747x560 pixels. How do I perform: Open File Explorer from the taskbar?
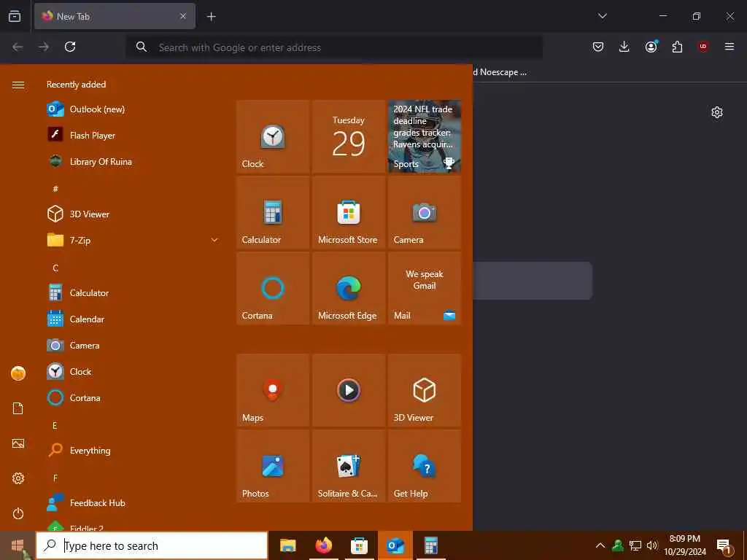(287, 545)
